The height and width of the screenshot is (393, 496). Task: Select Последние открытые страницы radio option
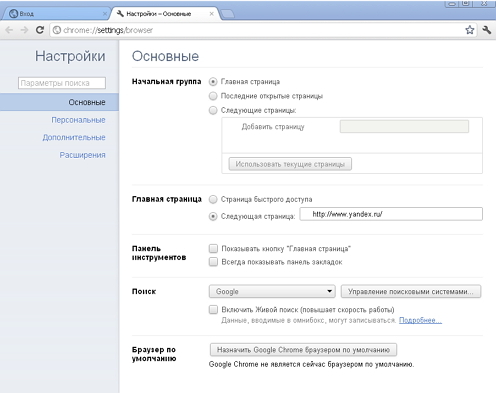[x=213, y=96]
